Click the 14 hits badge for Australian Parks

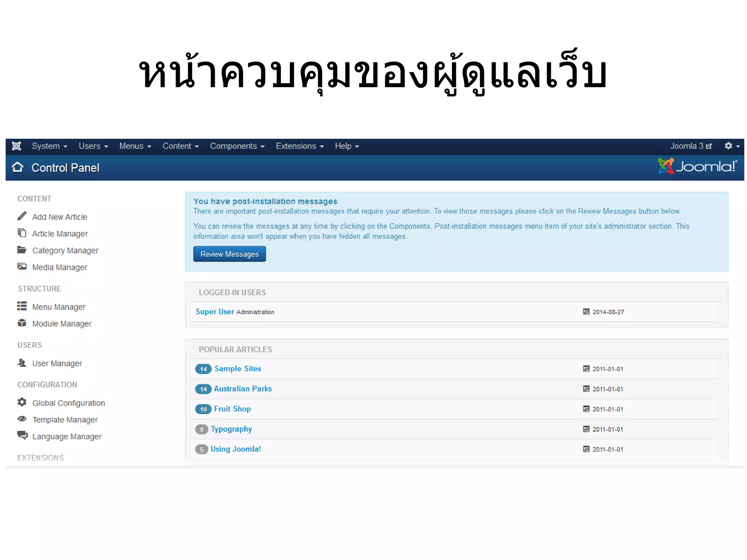(204, 389)
